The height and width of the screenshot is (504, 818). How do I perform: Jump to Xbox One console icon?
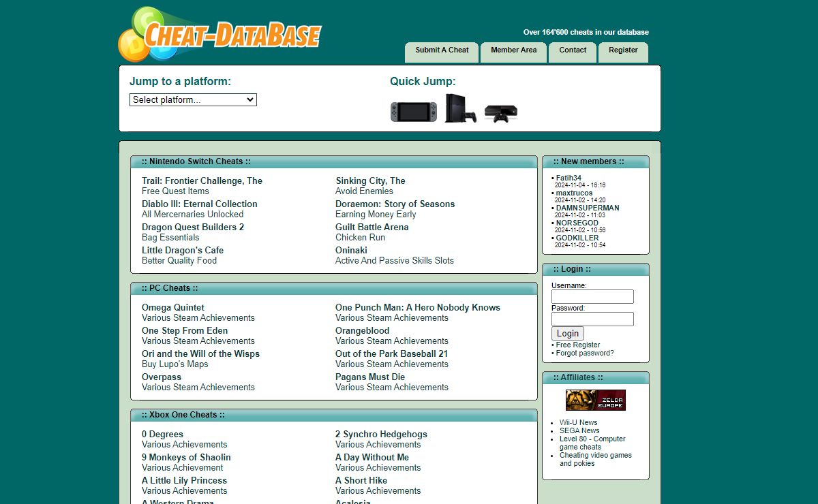(x=501, y=113)
